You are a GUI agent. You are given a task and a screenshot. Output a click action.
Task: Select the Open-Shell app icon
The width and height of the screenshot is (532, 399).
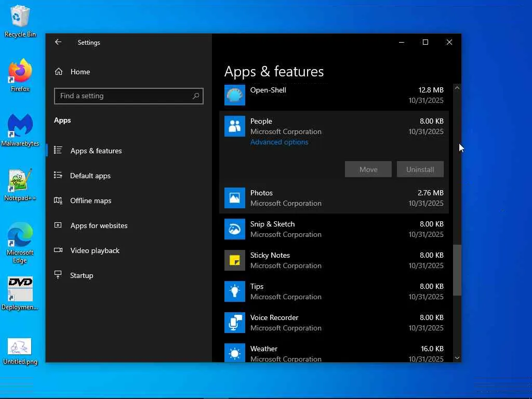click(235, 95)
